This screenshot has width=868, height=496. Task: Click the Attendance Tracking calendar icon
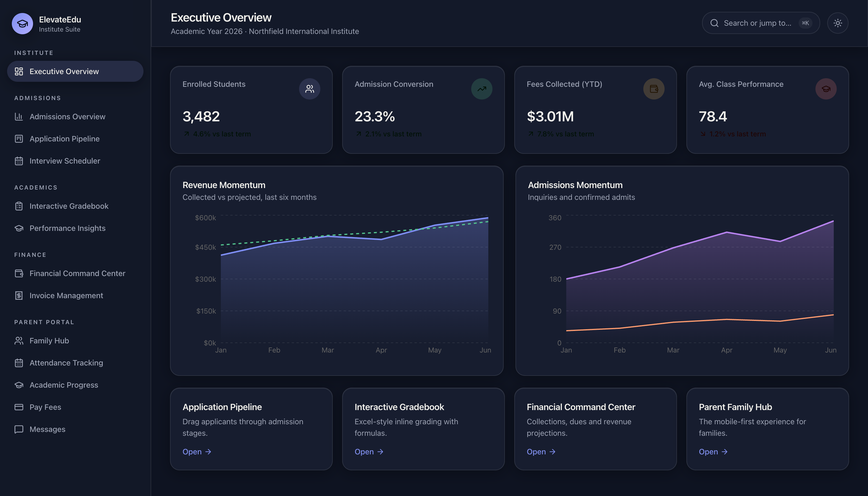click(19, 363)
